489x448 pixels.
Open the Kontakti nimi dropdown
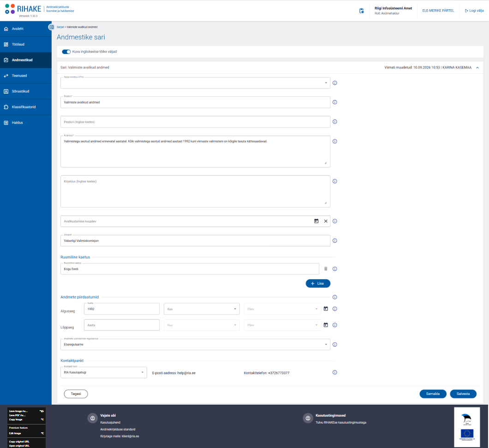(103, 372)
